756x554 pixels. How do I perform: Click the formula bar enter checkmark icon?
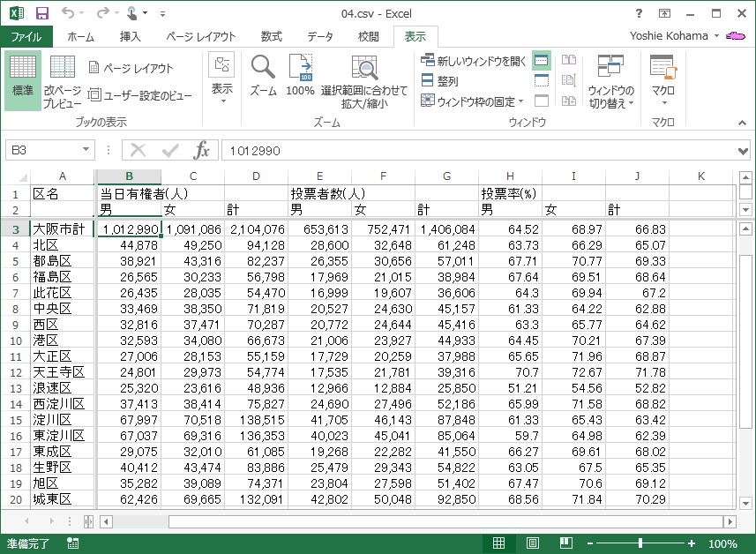point(170,151)
